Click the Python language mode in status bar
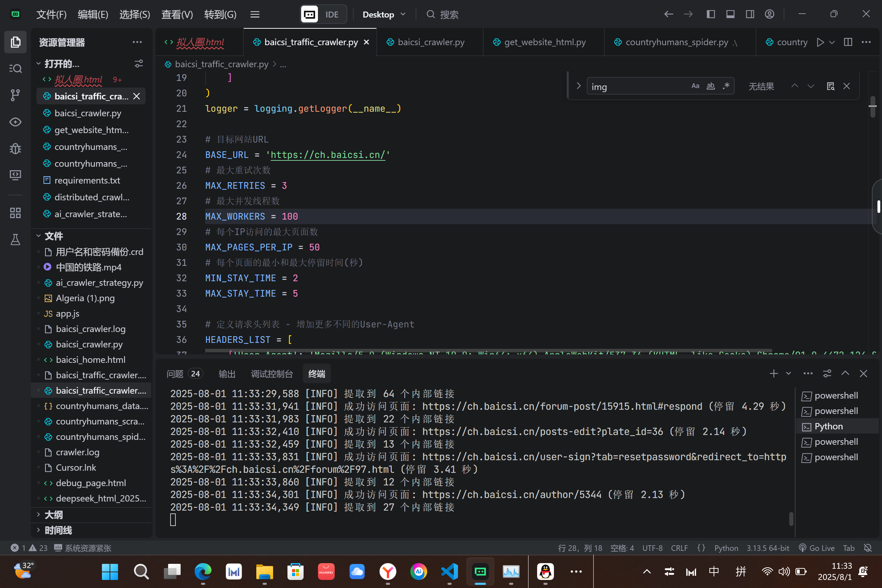Screen dimensions: 882x588 pos(726,548)
